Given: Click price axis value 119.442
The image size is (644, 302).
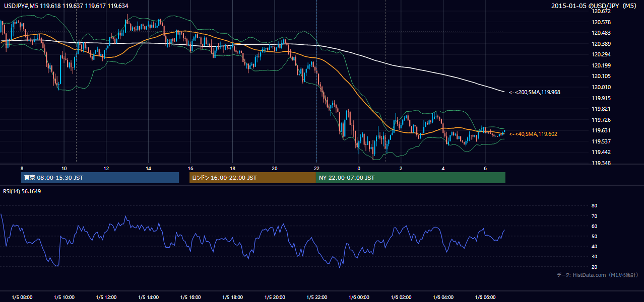Looking at the screenshot, I should point(601,152).
